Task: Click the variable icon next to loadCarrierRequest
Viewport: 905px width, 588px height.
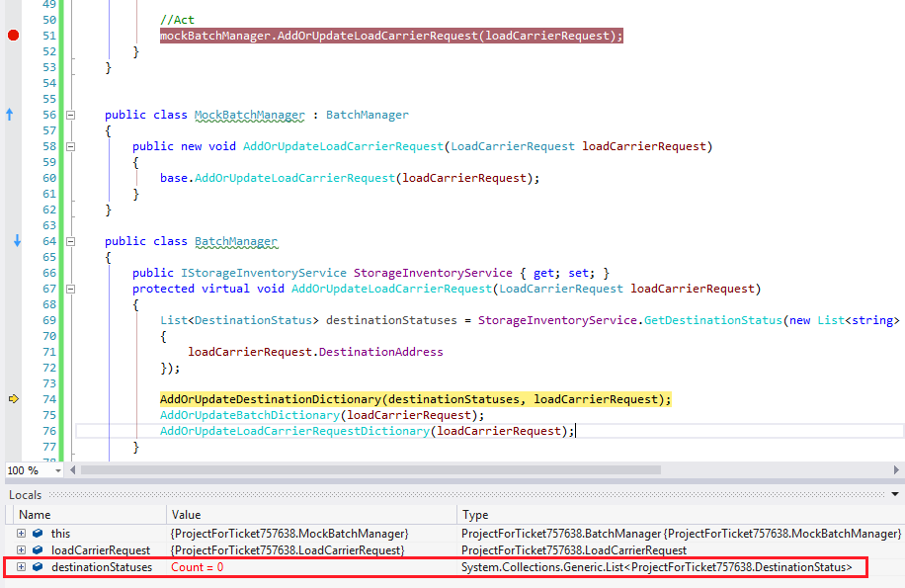Action: click(x=38, y=550)
